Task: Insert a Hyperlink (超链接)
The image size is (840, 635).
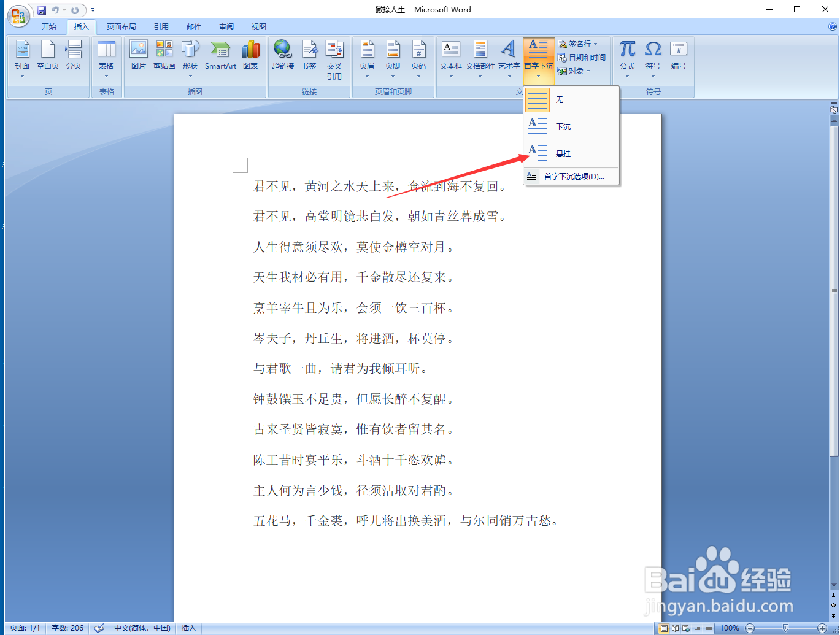Action: click(x=282, y=57)
